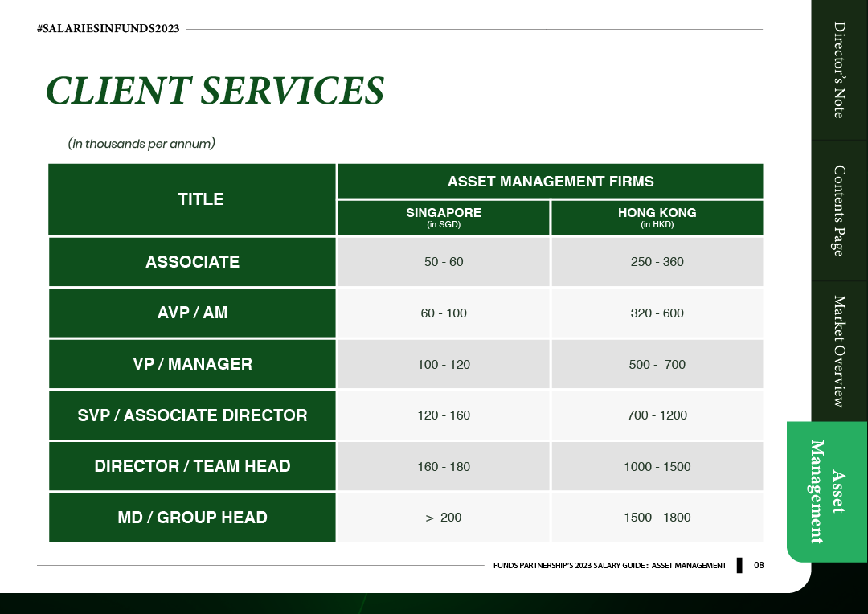
Task: Click the Singapore value '50 - 60'
Action: (x=444, y=262)
